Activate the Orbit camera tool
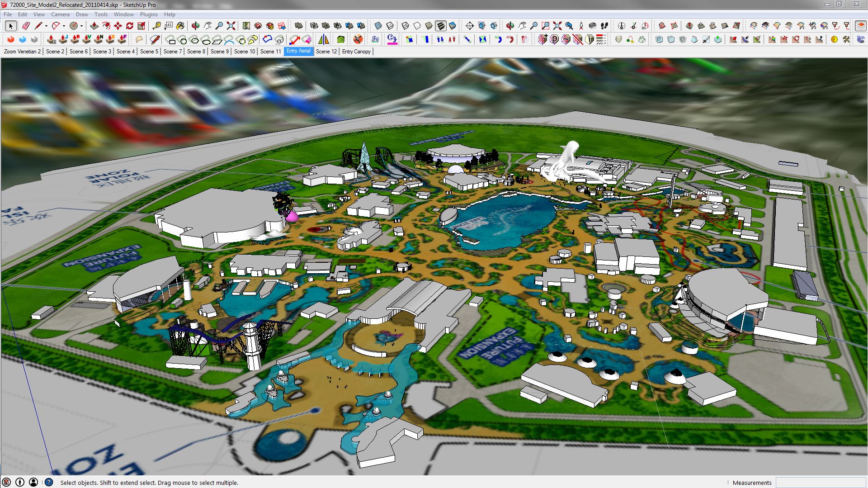Image resolution: width=868 pixels, height=488 pixels. pyautogui.click(x=195, y=26)
